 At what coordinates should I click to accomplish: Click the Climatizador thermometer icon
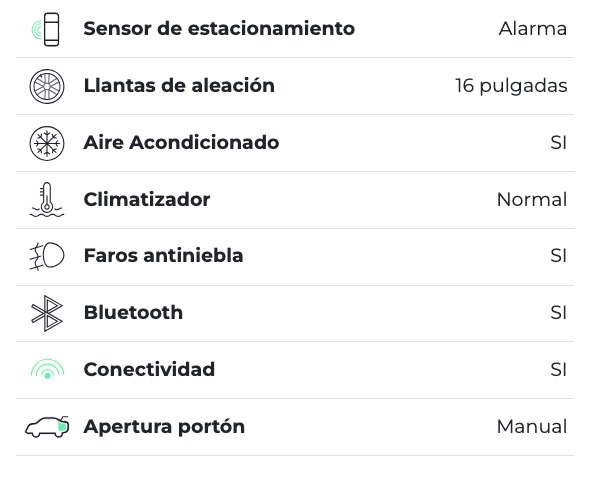(46, 200)
